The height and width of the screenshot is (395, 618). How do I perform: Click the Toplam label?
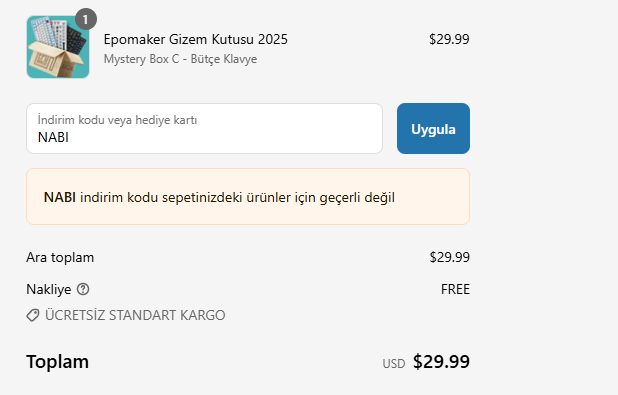(x=58, y=362)
